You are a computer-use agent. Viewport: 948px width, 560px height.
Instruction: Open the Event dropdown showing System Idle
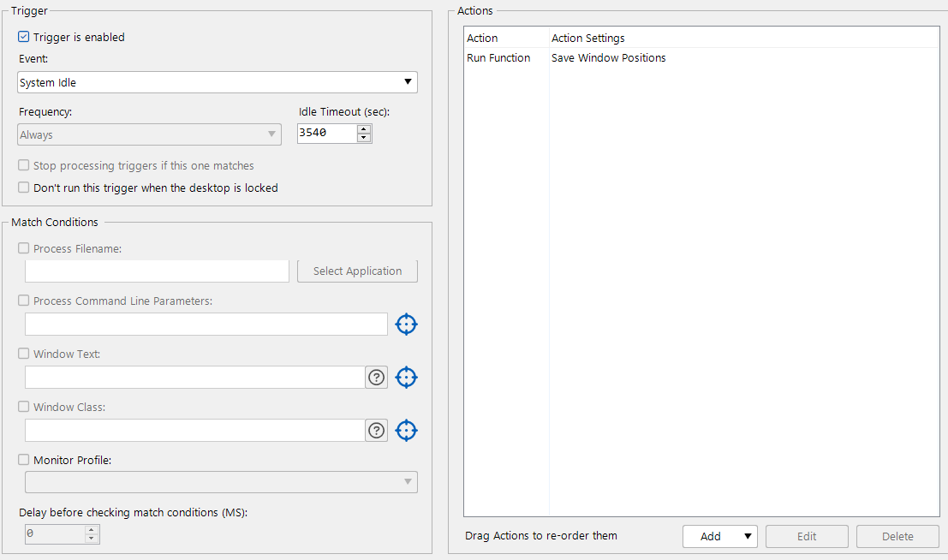[x=218, y=82]
